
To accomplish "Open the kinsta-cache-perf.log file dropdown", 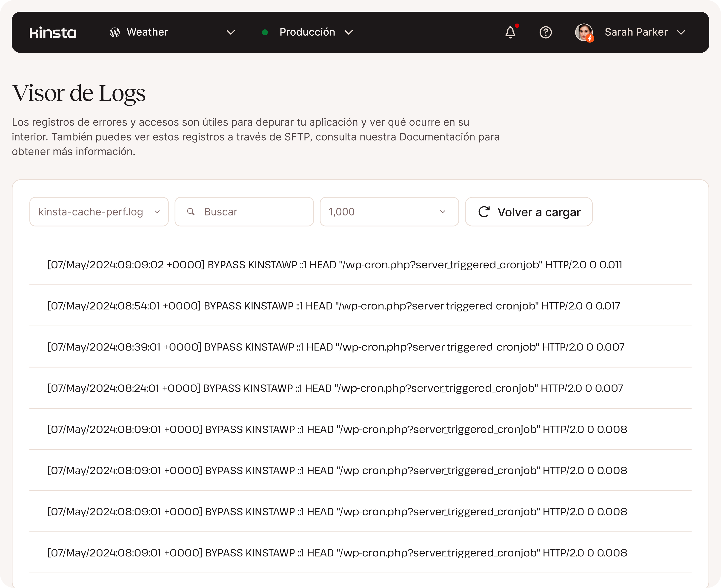I will [99, 212].
